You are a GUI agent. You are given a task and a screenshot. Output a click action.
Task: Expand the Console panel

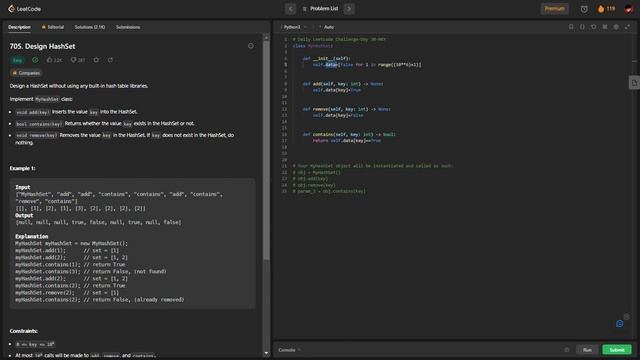click(x=289, y=350)
